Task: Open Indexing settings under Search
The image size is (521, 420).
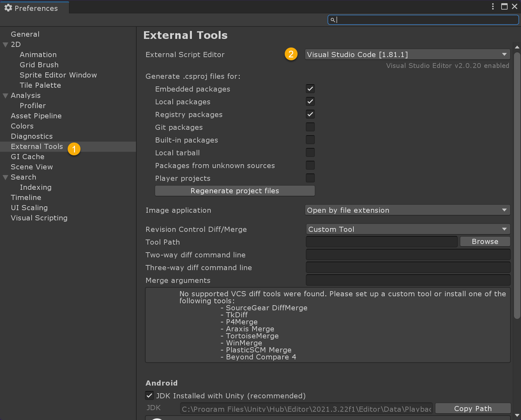Action: pyautogui.click(x=36, y=187)
